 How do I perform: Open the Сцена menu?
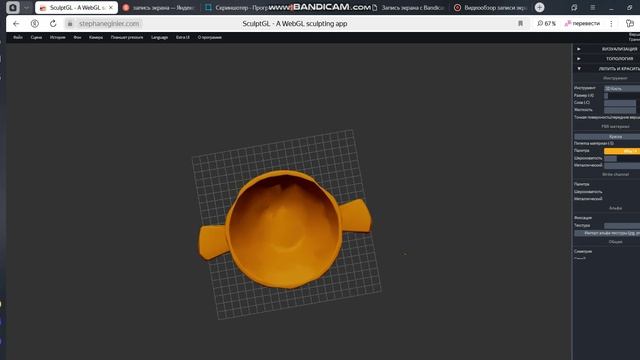click(x=36, y=37)
